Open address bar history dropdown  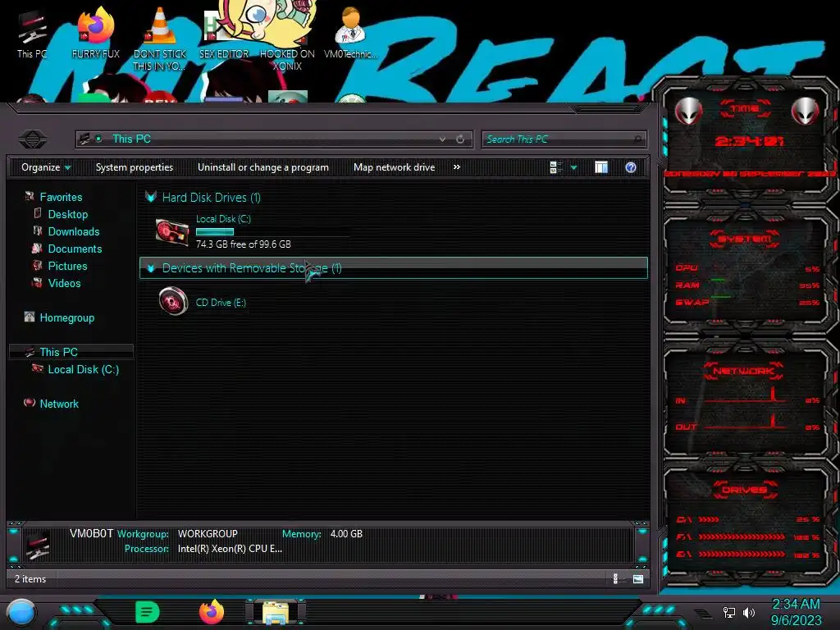click(x=442, y=139)
